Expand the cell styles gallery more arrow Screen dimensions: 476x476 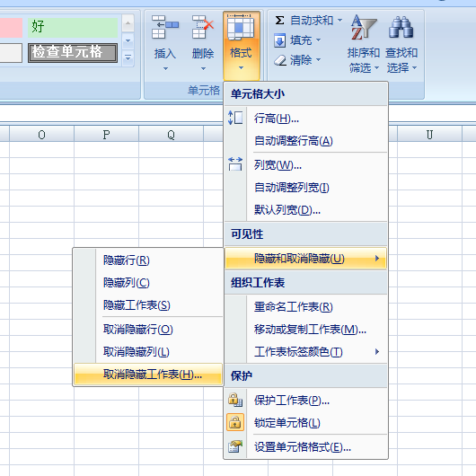tap(128, 57)
